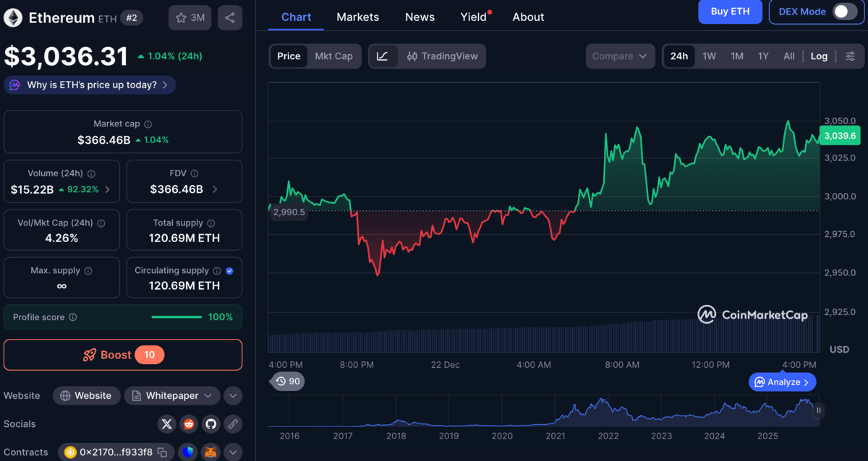
Task: Open Ethereum's X (Twitter) profile
Action: coord(166,424)
